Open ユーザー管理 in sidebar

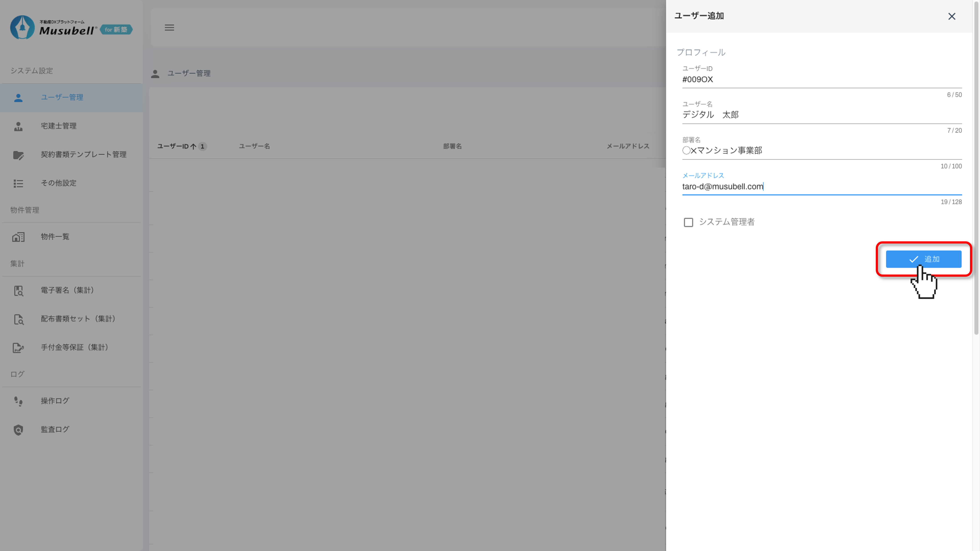(62, 97)
